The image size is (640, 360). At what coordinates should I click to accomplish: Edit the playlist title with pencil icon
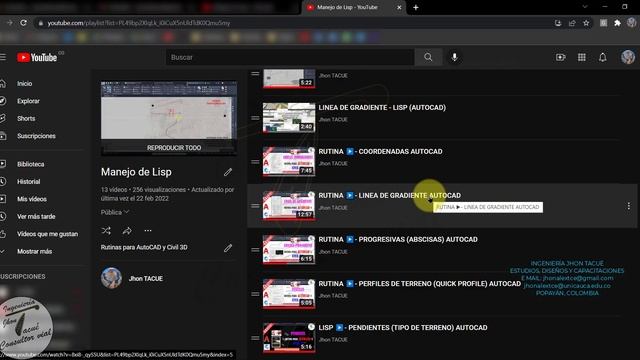click(x=228, y=172)
